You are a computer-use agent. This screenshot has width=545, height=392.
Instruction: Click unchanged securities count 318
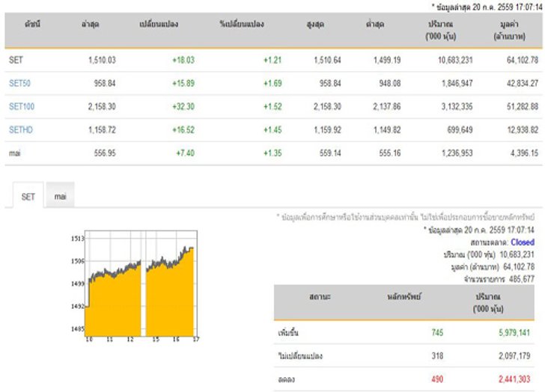[437, 356]
